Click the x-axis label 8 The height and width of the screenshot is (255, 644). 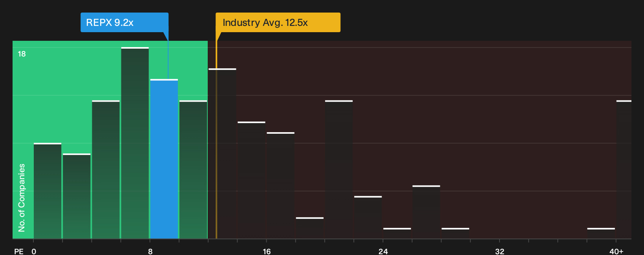point(150,251)
